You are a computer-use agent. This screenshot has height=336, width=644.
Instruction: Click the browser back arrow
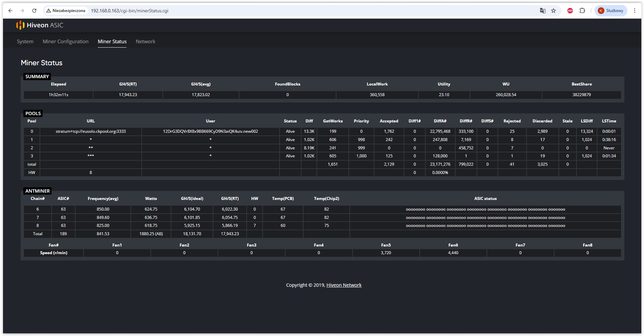coord(10,11)
